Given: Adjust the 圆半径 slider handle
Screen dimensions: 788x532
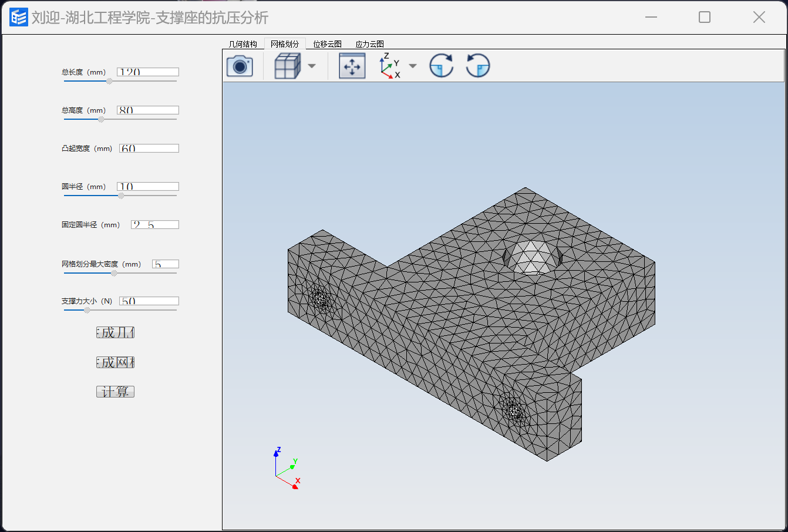Looking at the screenshot, I should pyautogui.click(x=121, y=196).
